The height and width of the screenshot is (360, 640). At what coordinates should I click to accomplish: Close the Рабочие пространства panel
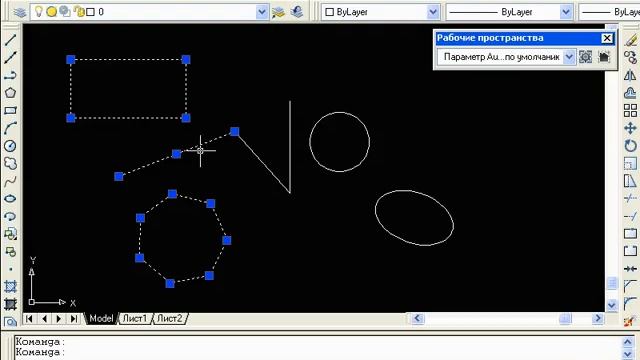coord(607,38)
